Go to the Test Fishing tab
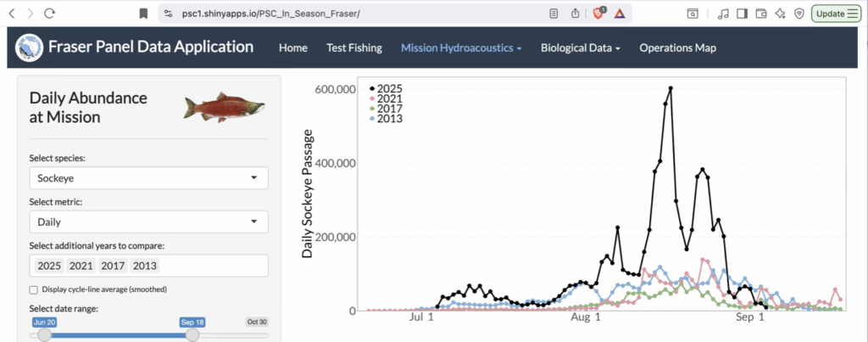The image size is (868, 342). [x=354, y=48]
